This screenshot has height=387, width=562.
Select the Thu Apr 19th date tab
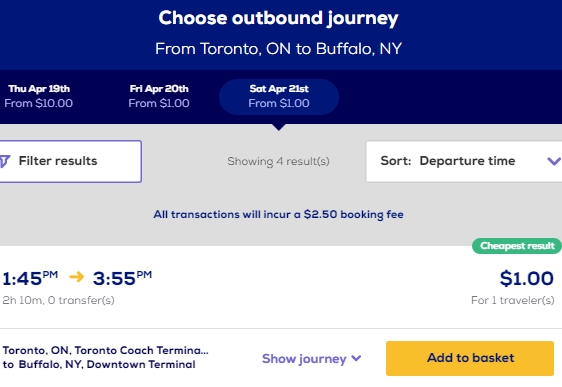[39, 96]
